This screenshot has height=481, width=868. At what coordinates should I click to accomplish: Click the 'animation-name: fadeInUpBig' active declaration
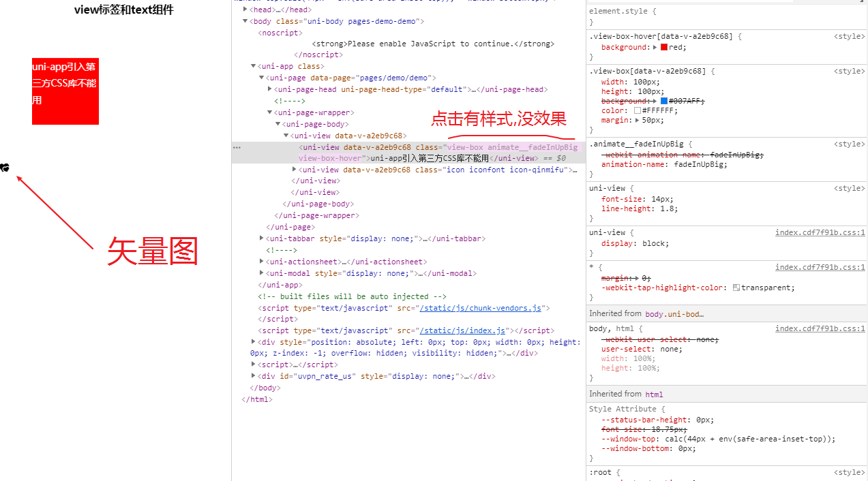point(665,164)
